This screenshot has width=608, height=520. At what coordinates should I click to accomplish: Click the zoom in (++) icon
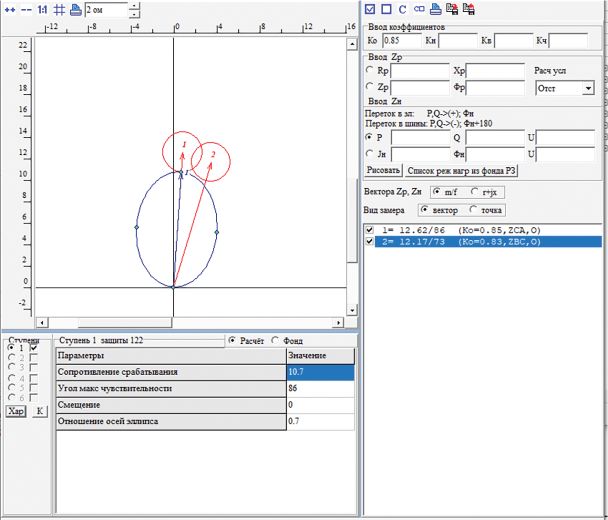point(10,9)
